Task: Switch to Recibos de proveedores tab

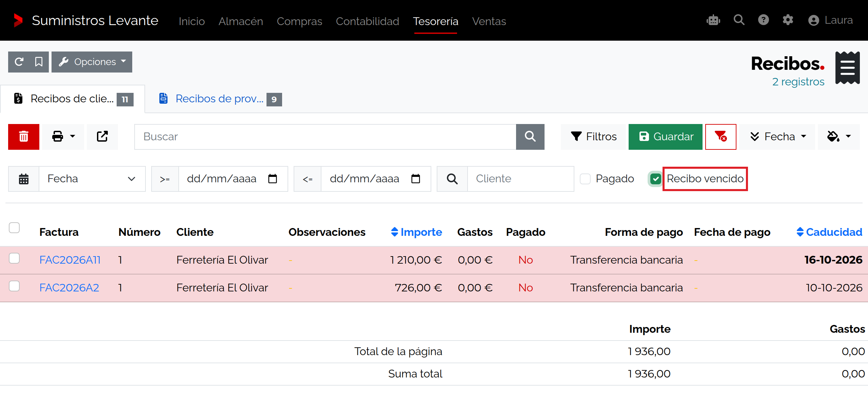Action: (x=220, y=99)
